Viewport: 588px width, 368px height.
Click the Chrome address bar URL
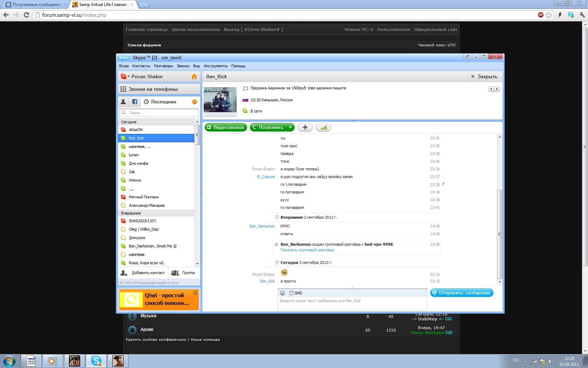tap(74, 15)
